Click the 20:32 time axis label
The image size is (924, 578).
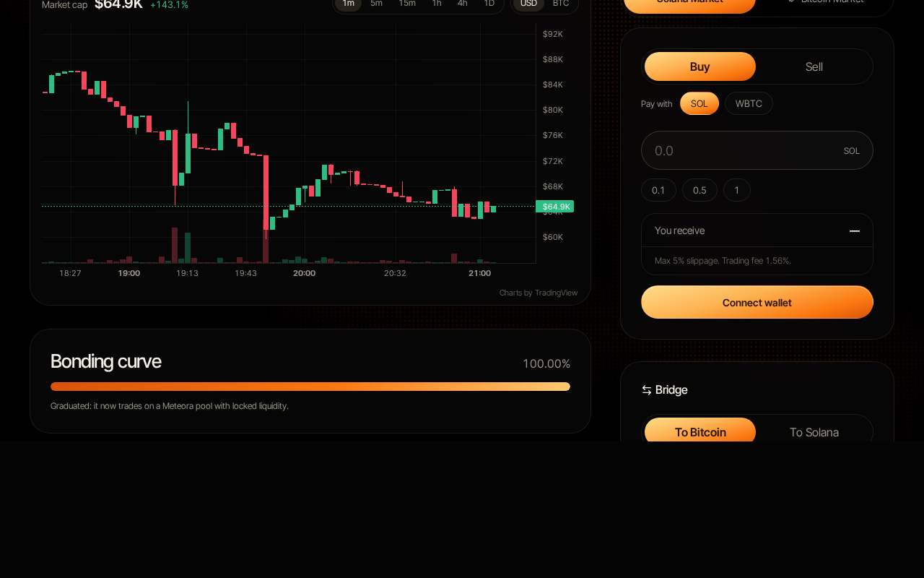pyautogui.click(x=395, y=273)
